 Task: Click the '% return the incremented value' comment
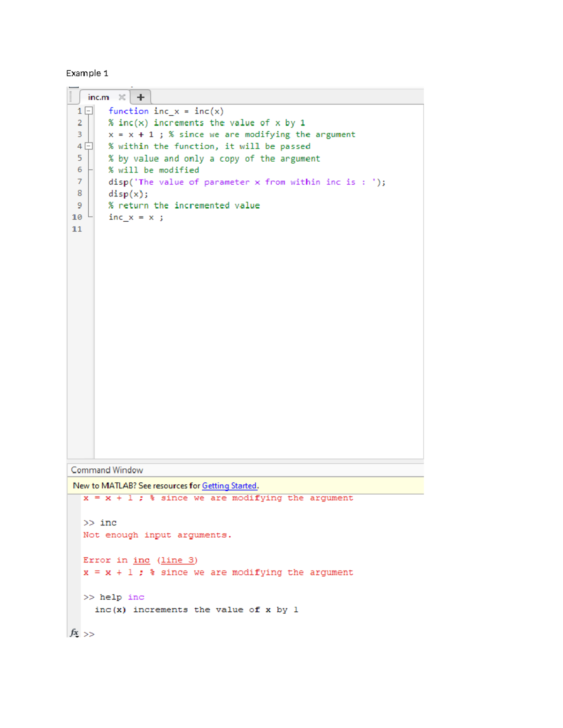[184, 206]
